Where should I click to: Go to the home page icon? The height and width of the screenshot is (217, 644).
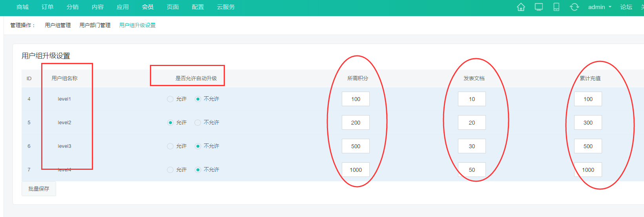521,7
